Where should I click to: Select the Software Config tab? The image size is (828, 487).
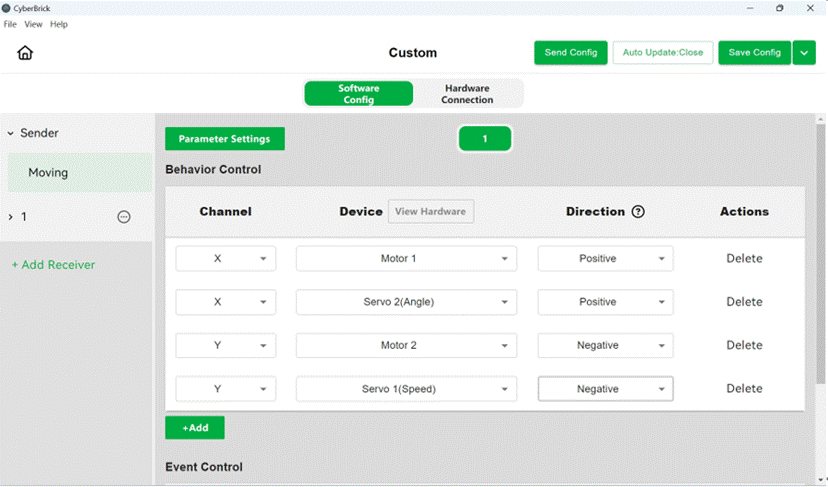[359, 94]
